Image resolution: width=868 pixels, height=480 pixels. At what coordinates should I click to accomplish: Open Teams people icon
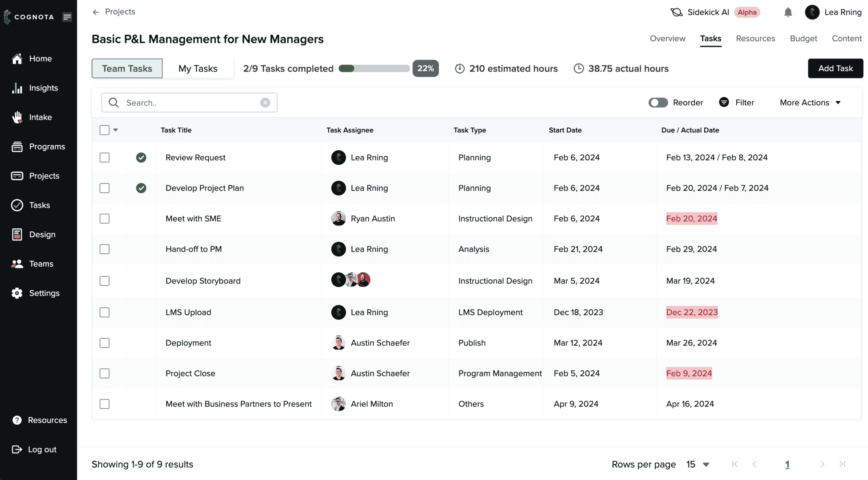pyautogui.click(x=17, y=264)
